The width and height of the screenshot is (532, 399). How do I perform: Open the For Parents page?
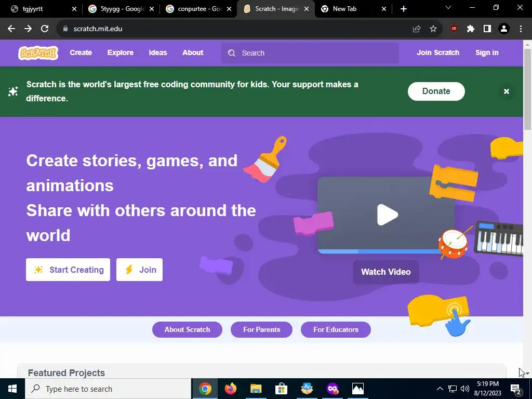click(262, 329)
